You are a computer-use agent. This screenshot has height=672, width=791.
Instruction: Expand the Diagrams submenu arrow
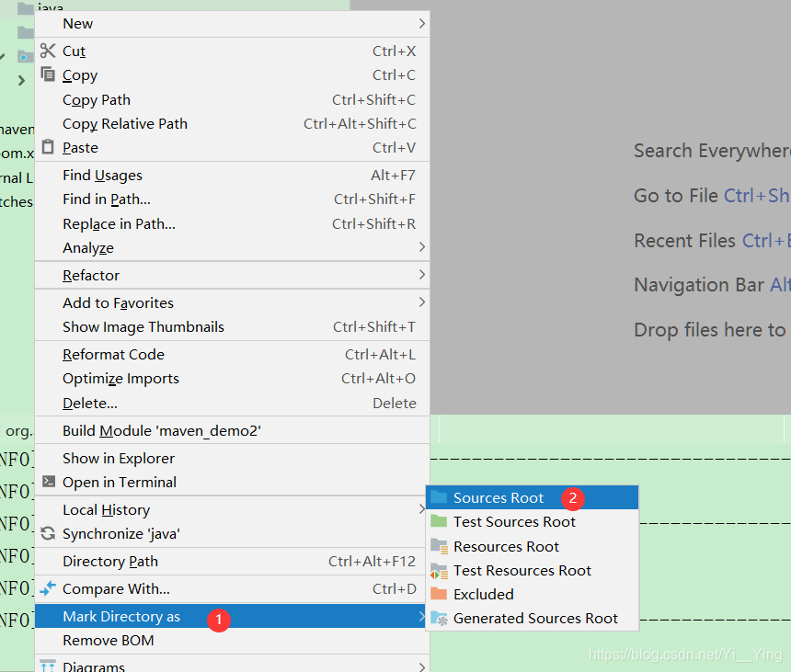422,667
